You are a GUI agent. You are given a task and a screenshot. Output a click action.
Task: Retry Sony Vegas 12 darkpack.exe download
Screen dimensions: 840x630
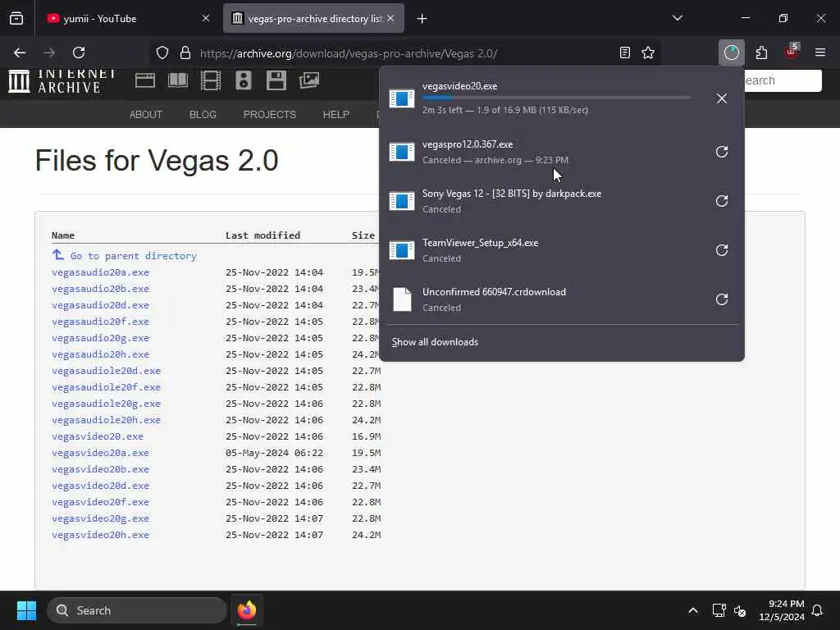[722, 201]
